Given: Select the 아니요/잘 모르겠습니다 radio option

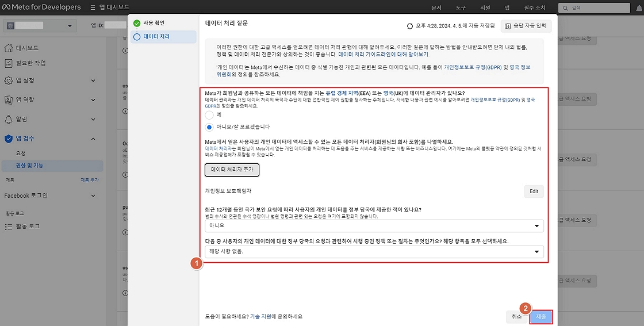Looking at the screenshot, I should (x=209, y=127).
